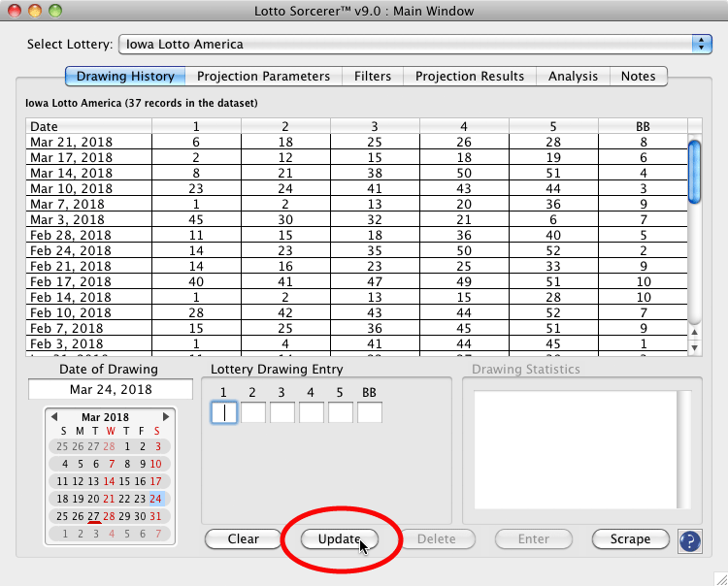Image resolution: width=728 pixels, height=586 pixels.
Task: Click the Enter button
Action: tap(534, 539)
